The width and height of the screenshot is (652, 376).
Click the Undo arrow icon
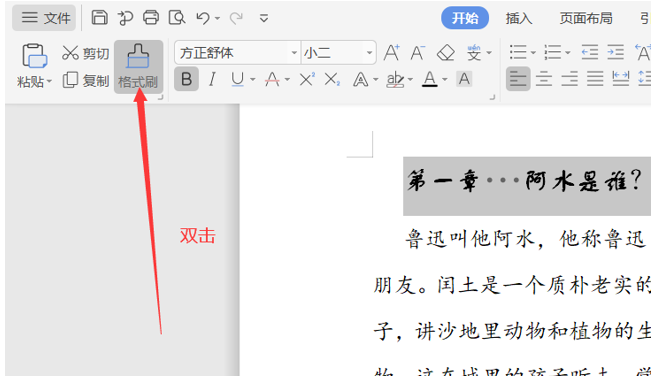203,18
